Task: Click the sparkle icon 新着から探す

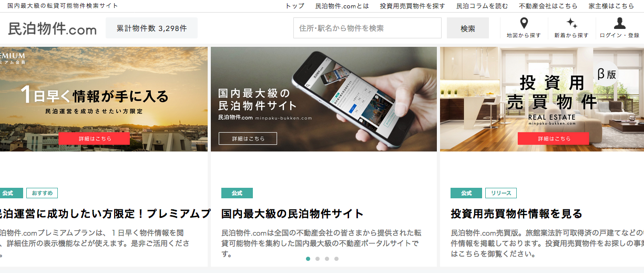Action: coord(571,24)
